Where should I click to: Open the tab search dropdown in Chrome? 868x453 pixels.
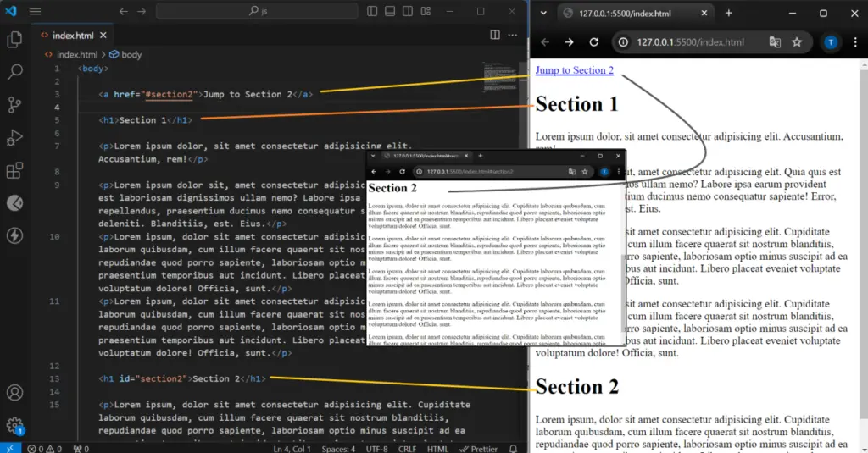point(543,14)
